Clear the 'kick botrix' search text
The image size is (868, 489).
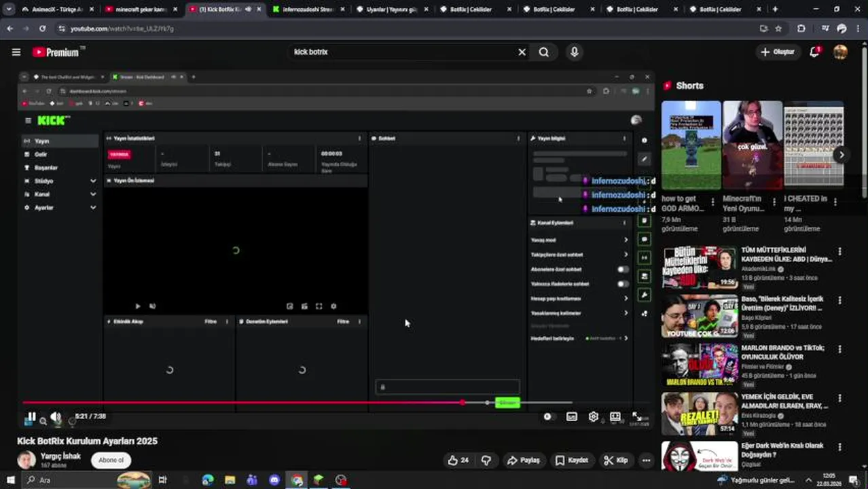coord(522,52)
